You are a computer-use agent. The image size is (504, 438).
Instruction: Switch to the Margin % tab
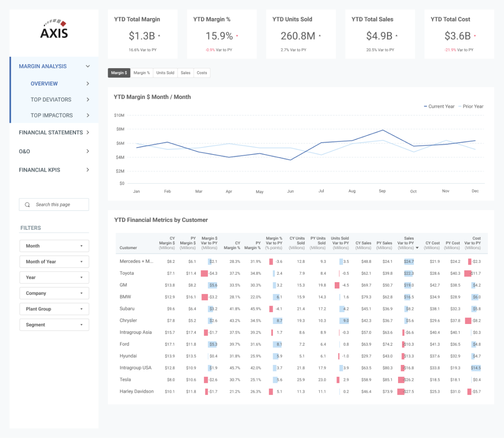(x=142, y=73)
